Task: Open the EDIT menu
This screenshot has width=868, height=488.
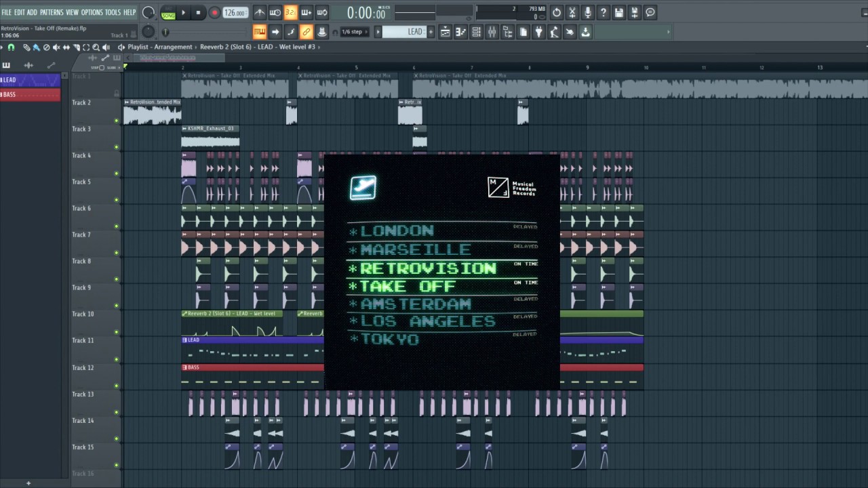Action: (20, 12)
